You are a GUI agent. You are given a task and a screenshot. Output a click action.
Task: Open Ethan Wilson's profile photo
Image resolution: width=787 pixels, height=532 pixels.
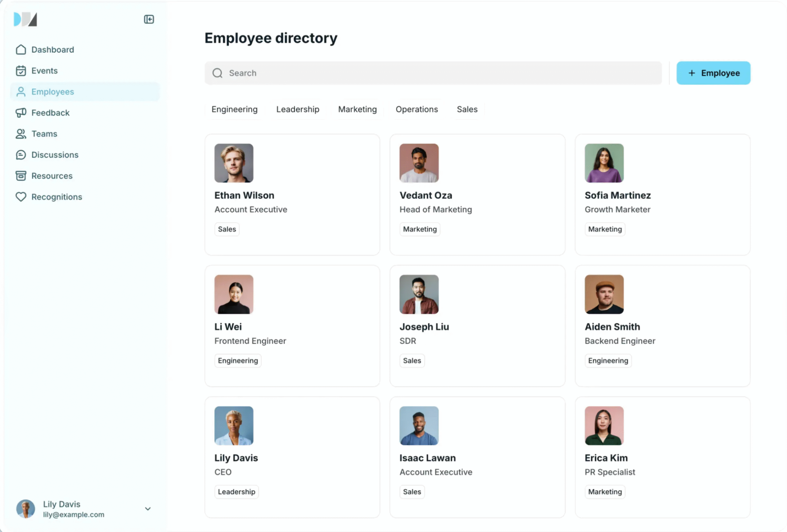tap(234, 163)
